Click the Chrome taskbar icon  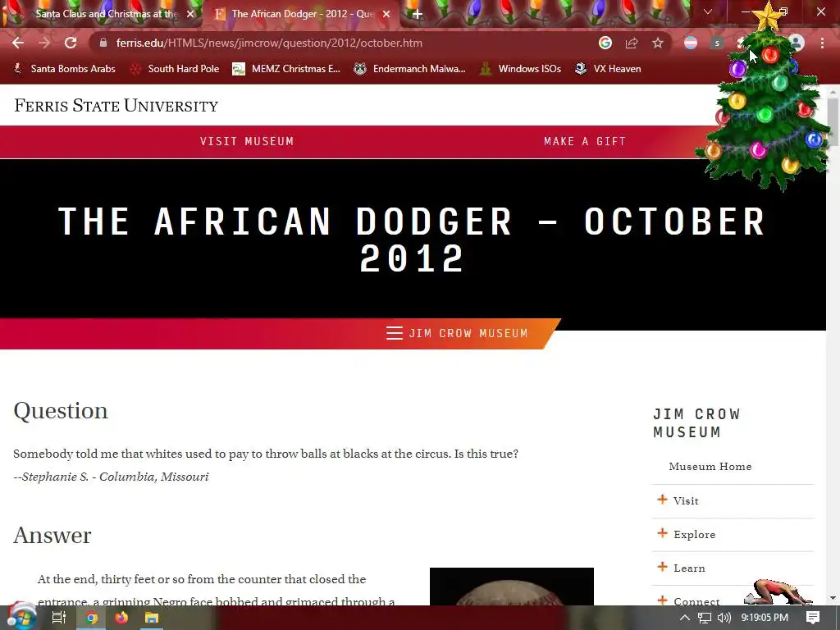tap(91, 618)
